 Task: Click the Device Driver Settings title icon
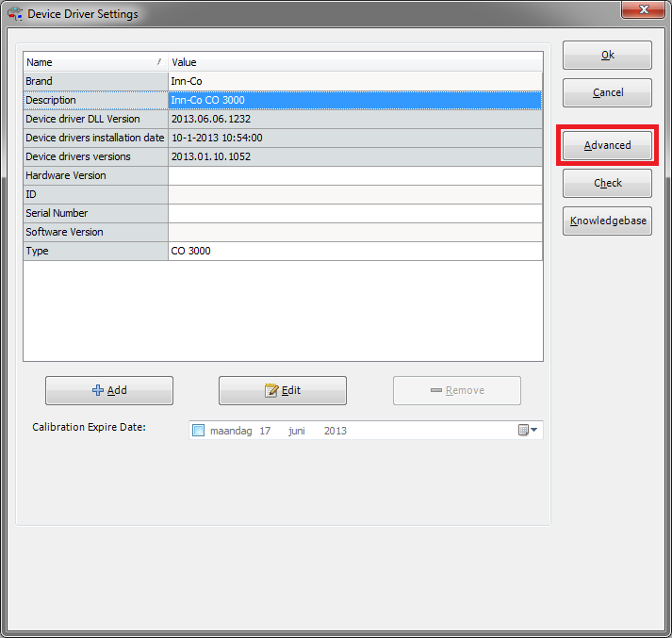coord(15,14)
